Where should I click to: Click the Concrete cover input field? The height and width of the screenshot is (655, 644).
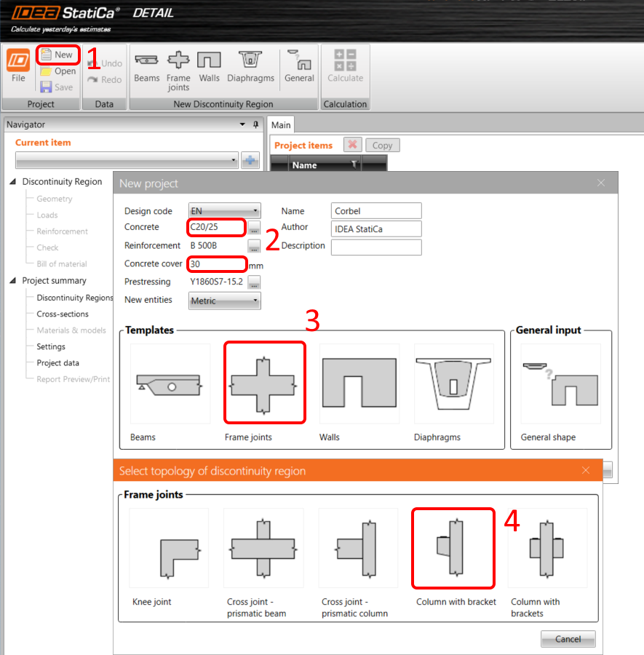[216, 263]
